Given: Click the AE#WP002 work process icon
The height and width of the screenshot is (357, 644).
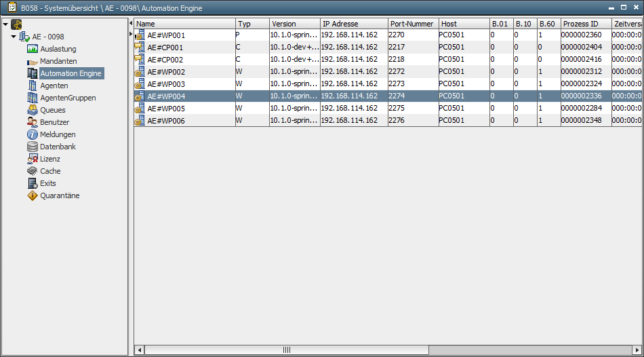Looking at the screenshot, I should click(140, 72).
